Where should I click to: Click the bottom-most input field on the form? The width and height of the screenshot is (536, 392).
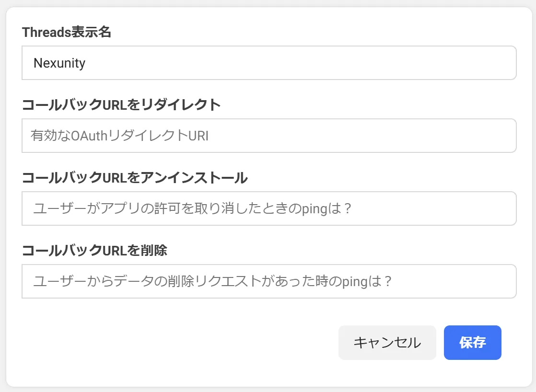(x=268, y=281)
